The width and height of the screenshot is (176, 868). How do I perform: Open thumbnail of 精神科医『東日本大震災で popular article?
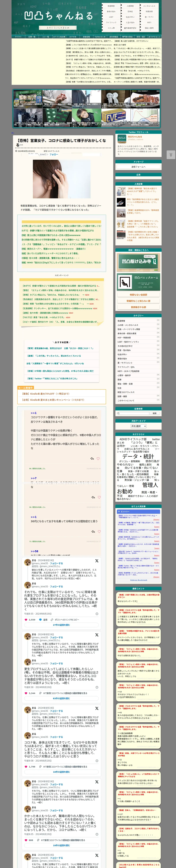[121, 191]
